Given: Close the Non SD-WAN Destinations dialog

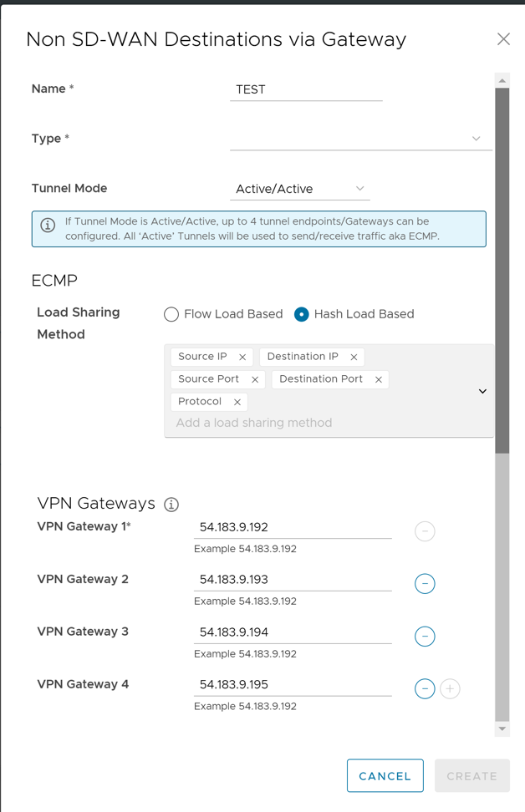Looking at the screenshot, I should 503,39.
